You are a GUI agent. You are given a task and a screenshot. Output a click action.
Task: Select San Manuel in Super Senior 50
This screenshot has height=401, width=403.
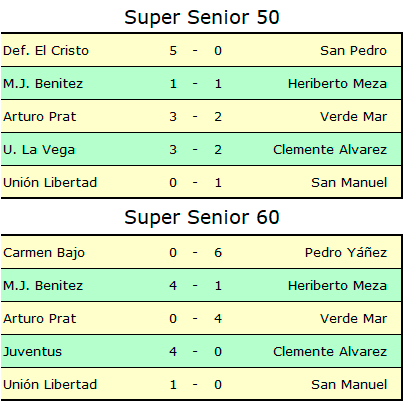pyautogui.click(x=349, y=182)
